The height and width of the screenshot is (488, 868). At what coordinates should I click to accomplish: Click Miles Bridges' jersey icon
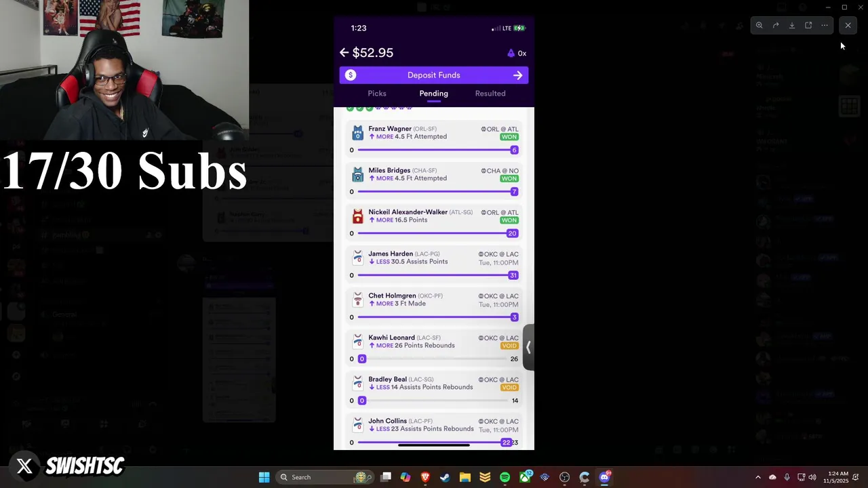357,175
